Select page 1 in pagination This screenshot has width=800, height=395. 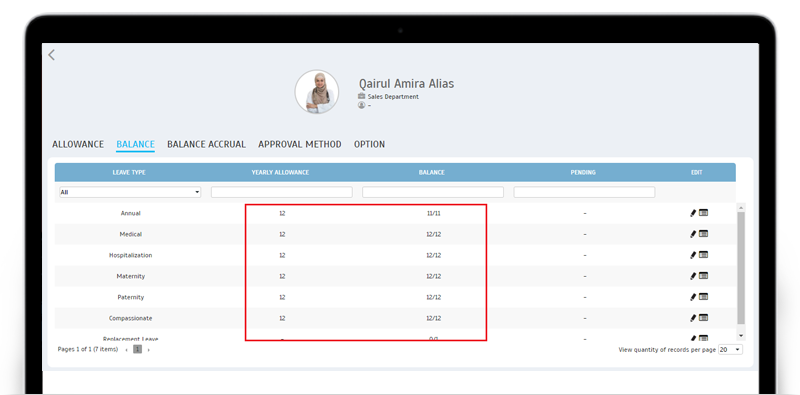[138, 350]
